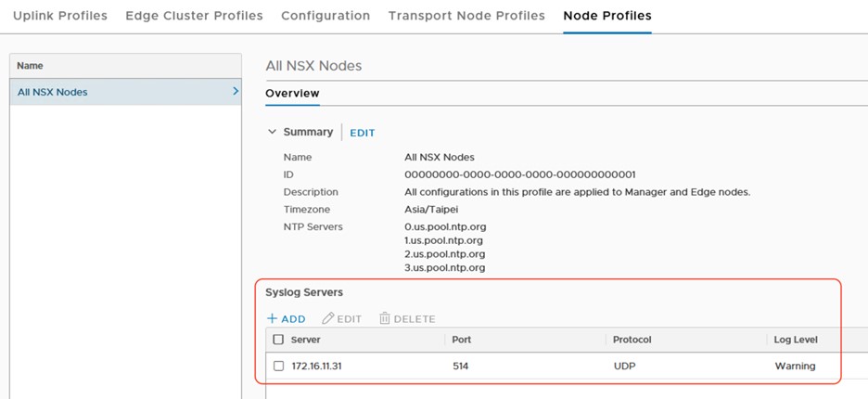
Task: Click the pencil Edit icon for syslog servers
Action: (x=328, y=319)
